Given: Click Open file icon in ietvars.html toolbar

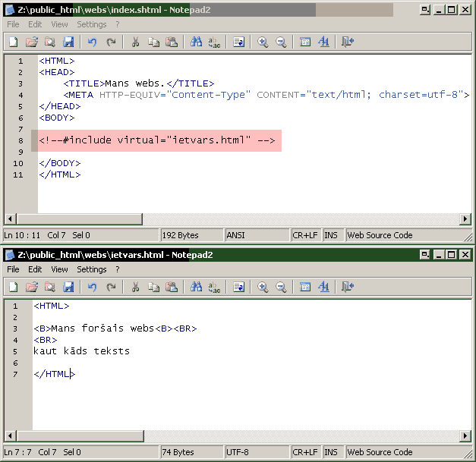Looking at the screenshot, I should click(x=32, y=287).
